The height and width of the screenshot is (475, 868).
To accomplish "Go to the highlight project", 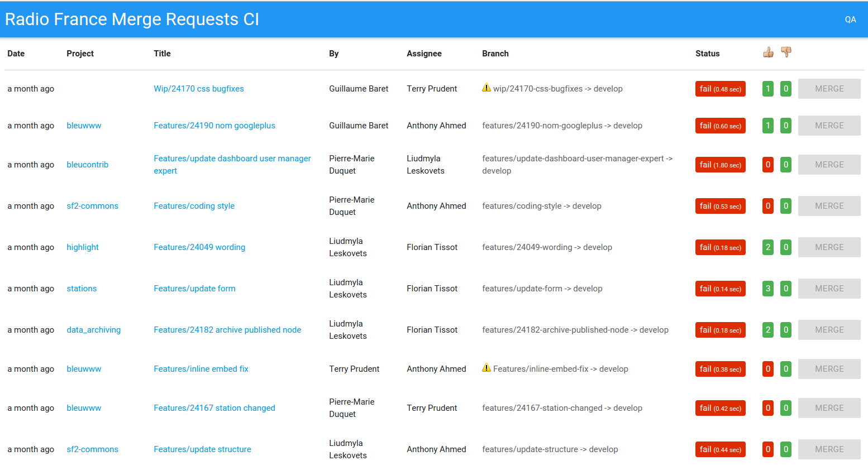I will pos(83,247).
